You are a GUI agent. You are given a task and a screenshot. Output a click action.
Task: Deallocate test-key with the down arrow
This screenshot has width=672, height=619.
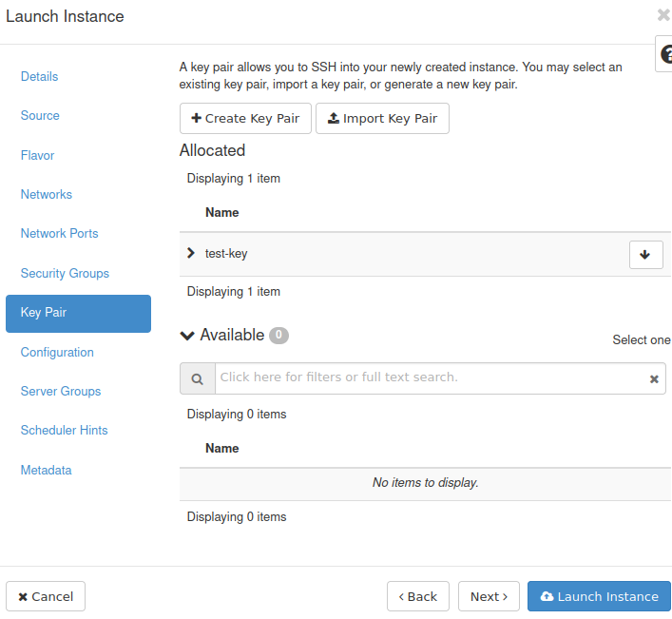tap(645, 255)
